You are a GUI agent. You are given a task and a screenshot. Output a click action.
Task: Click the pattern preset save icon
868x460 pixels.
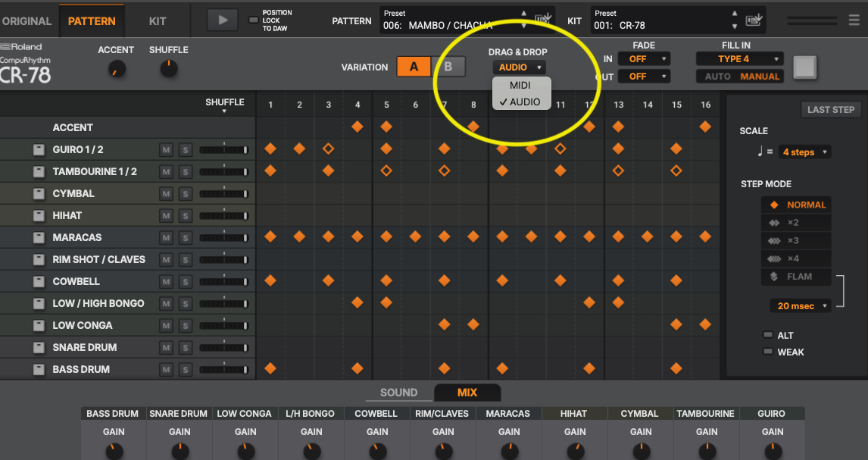point(542,20)
